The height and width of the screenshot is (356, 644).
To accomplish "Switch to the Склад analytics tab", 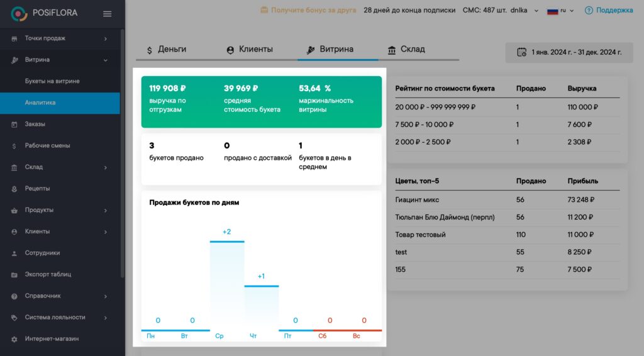I will coord(406,50).
